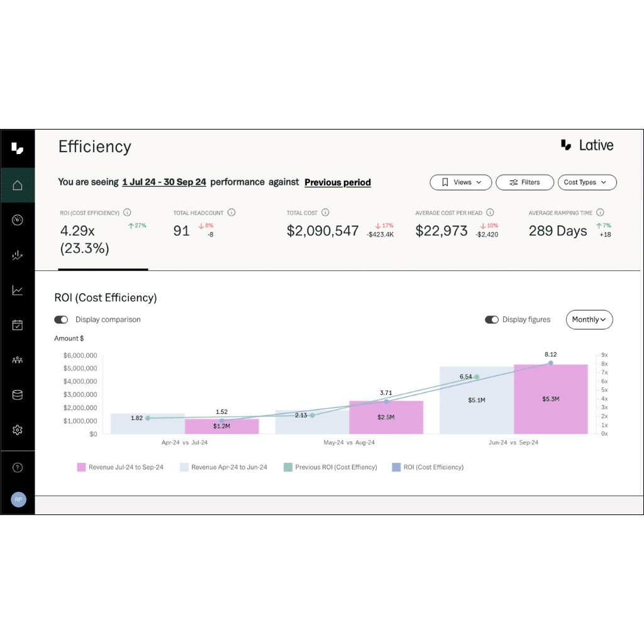This screenshot has height=644, width=644.
Task: Open the calendar checkmark icon in sidebar
Action: [x=18, y=325]
